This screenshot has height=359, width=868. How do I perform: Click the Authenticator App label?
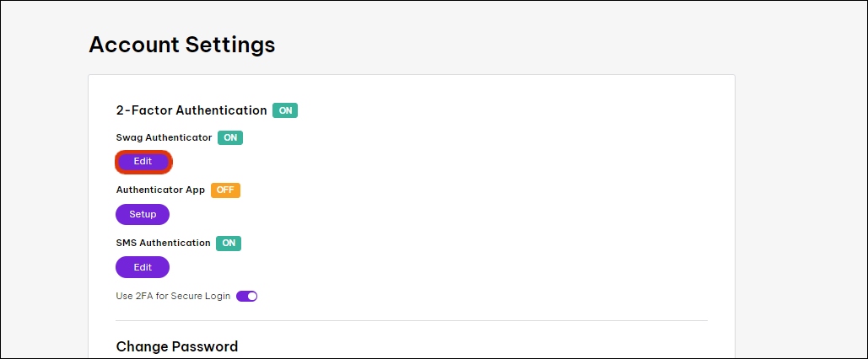tap(160, 190)
